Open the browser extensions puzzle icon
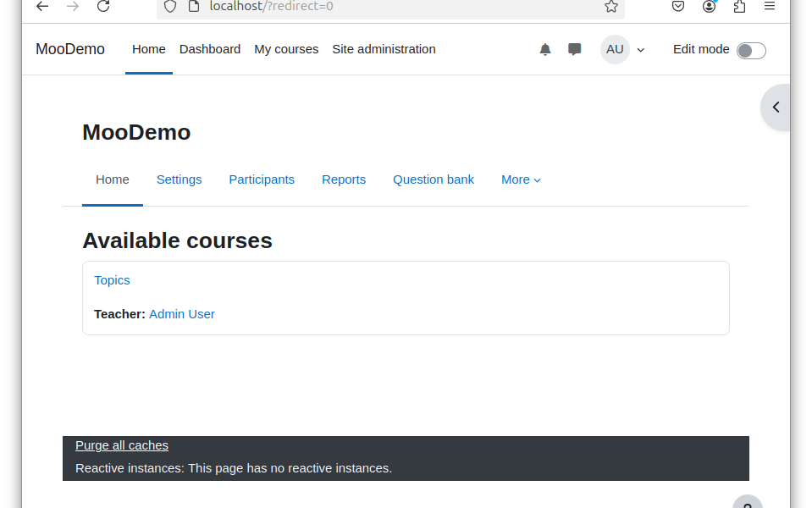 coord(739,6)
